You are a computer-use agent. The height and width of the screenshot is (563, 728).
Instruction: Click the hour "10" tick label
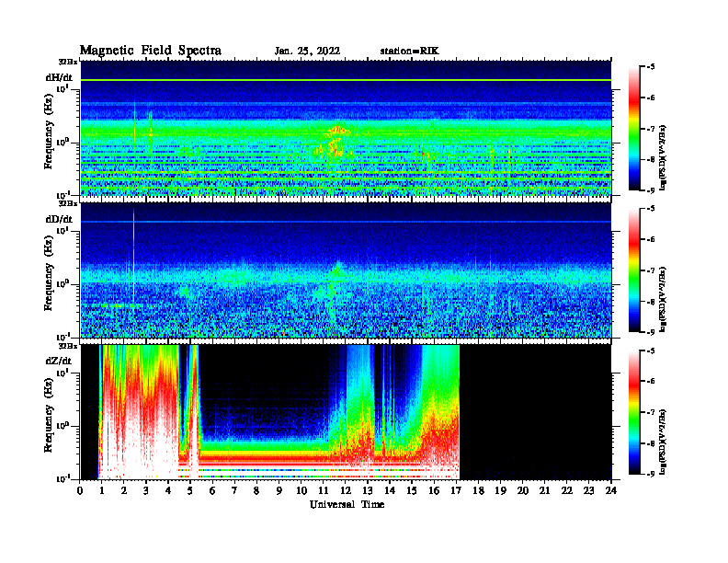pyautogui.click(x=301, y=491)
